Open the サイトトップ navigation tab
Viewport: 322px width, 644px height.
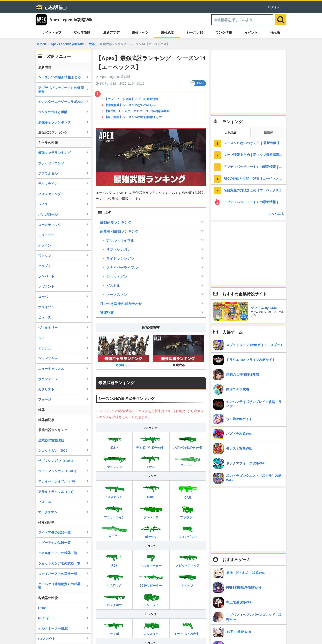pos(52,33)
